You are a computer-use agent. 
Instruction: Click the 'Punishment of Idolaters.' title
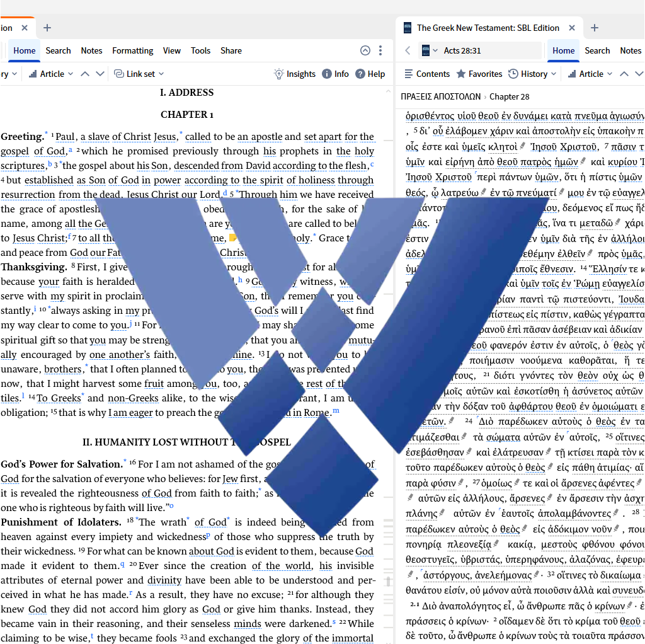click(61, 522)
